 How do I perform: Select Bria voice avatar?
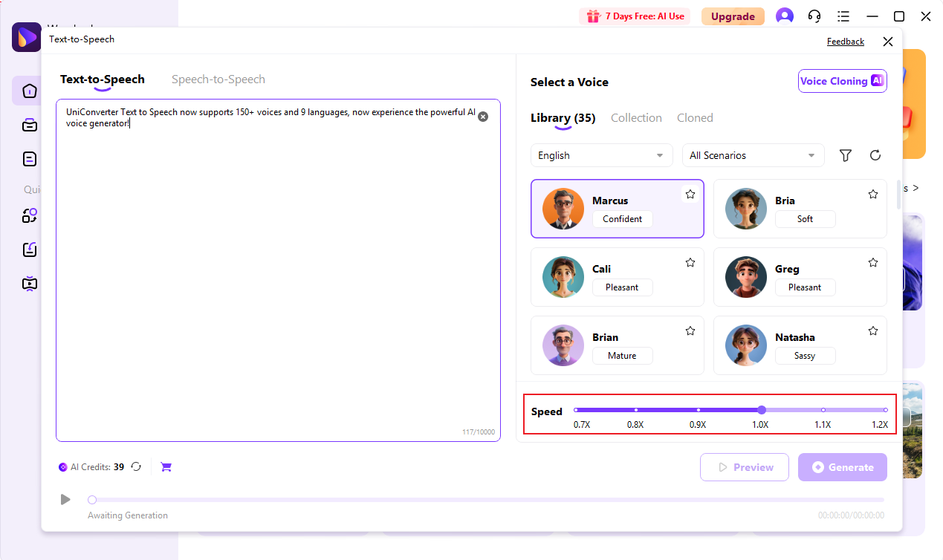click(x=746, y=209)
